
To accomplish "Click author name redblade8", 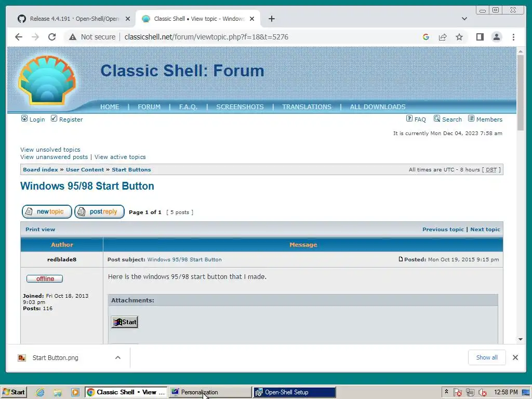I will (62, 260).
